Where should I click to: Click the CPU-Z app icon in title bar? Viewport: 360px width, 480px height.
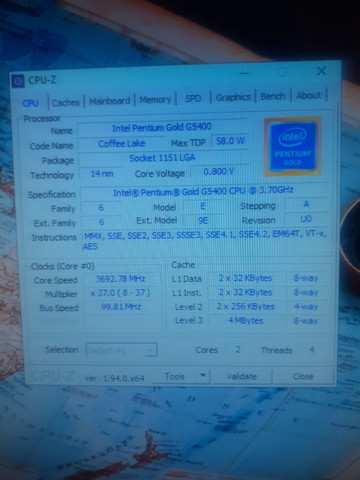point(18,81)
